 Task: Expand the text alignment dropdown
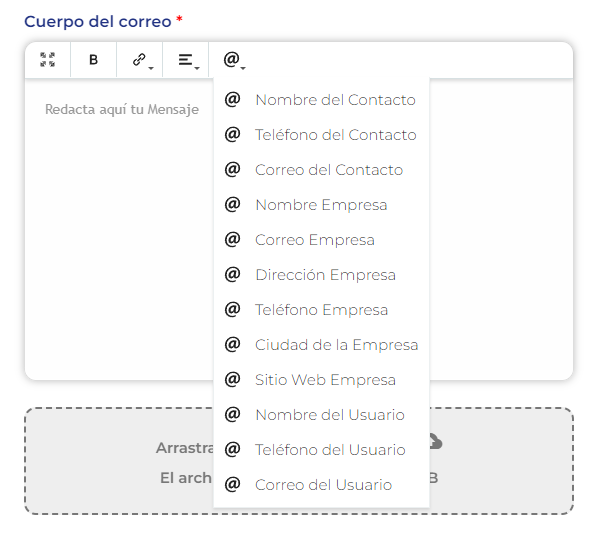186,60
